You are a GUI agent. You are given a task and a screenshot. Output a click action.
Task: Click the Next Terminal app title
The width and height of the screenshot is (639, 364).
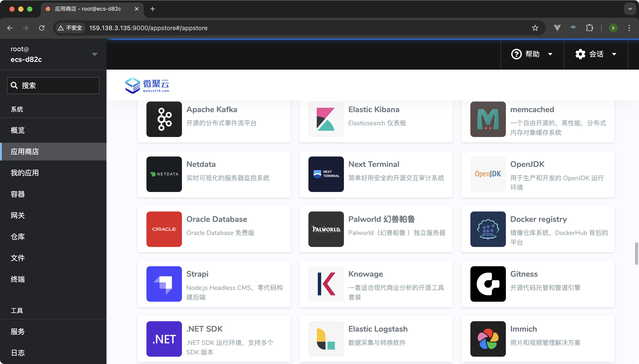[374, 164]
